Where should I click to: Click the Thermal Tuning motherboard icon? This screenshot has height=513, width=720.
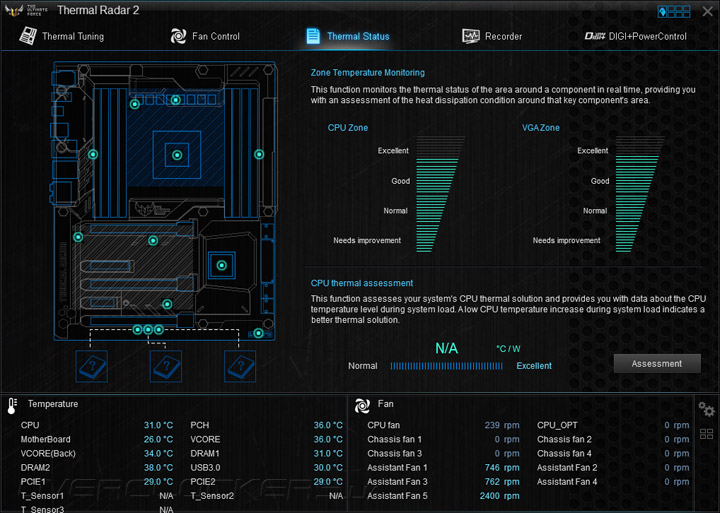click(28, 36)
